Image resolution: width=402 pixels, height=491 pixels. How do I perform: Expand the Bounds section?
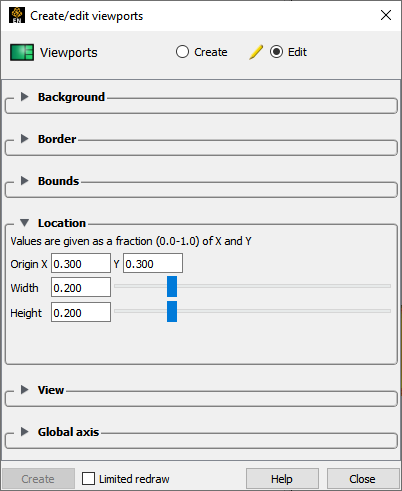[24, 181]
